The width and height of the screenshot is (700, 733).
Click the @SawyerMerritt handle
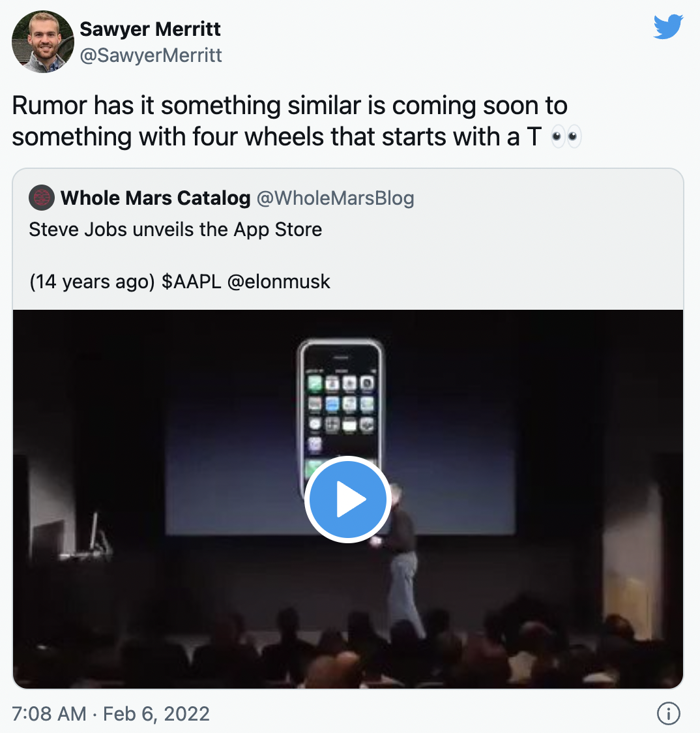(151, 56)
